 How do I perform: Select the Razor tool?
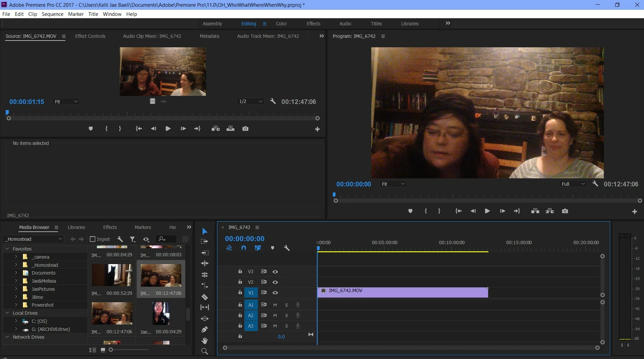point(205,297)
